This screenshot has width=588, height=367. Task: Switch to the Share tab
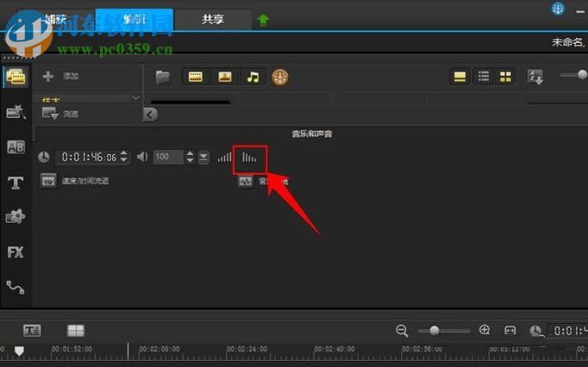(x=213, y=20)
